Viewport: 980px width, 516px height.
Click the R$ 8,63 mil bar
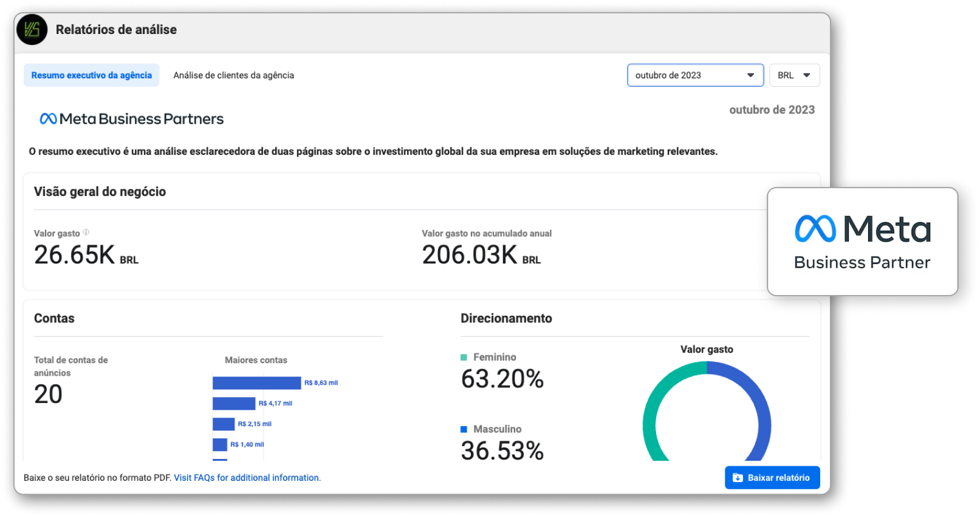pyautogui.click(x=257, y=383)
